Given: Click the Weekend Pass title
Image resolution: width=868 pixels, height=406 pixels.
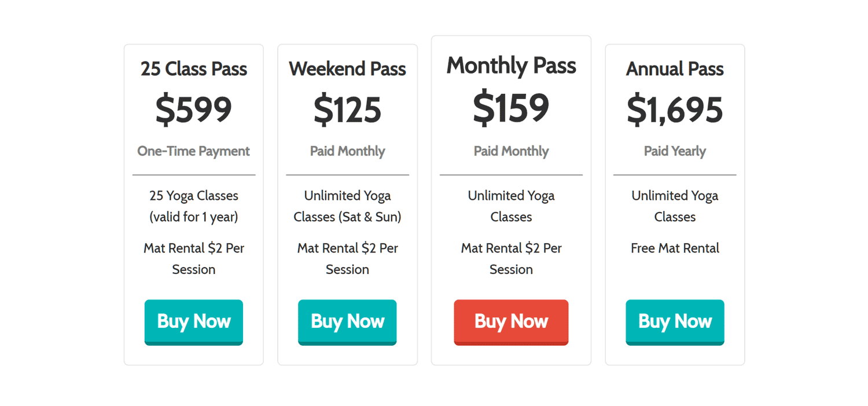Looking at the screenshot, I should (347, 69).
